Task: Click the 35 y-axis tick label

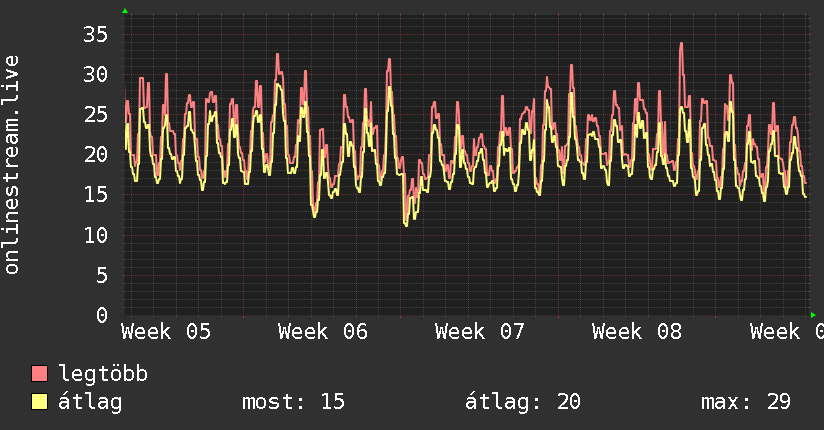Action: [96, 35]
